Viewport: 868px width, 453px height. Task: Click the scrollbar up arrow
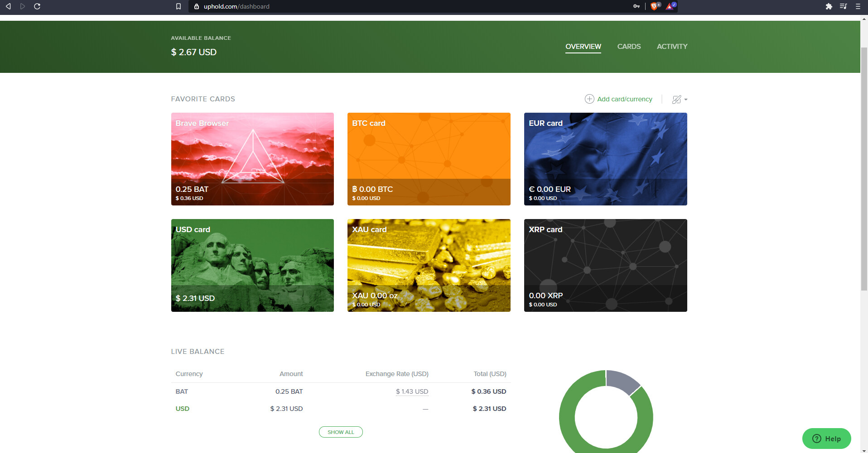point(864,19)
